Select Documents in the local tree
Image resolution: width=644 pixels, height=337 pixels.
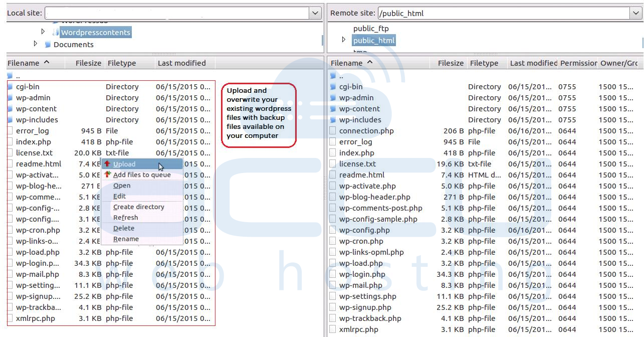click(x=74, y=45)
